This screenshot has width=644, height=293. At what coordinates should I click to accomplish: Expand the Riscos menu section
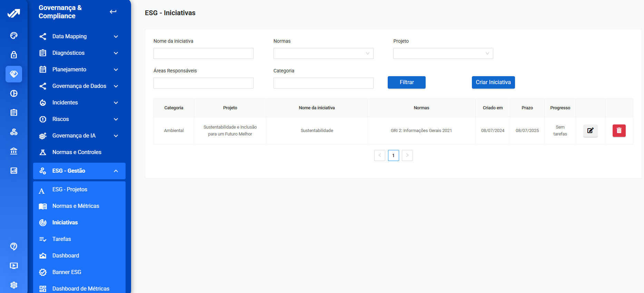tap(79, 119)
